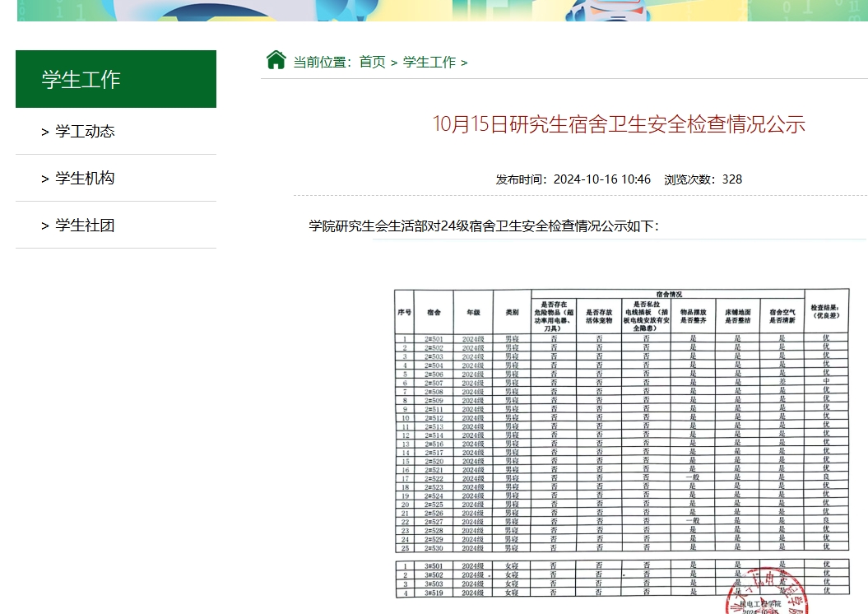
Task: Click the 3#519 dormitory cell
Action: (434, 593)
